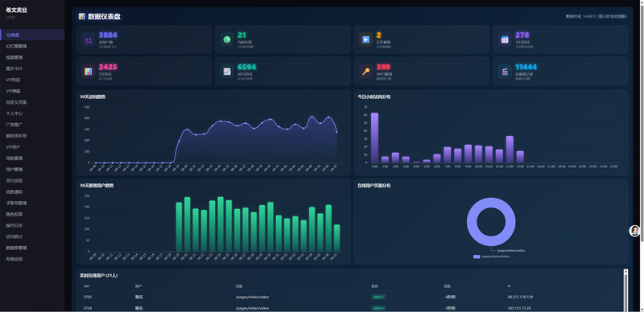
Task: Select 用户管理 from the sidebar menu
Action: 14,170
